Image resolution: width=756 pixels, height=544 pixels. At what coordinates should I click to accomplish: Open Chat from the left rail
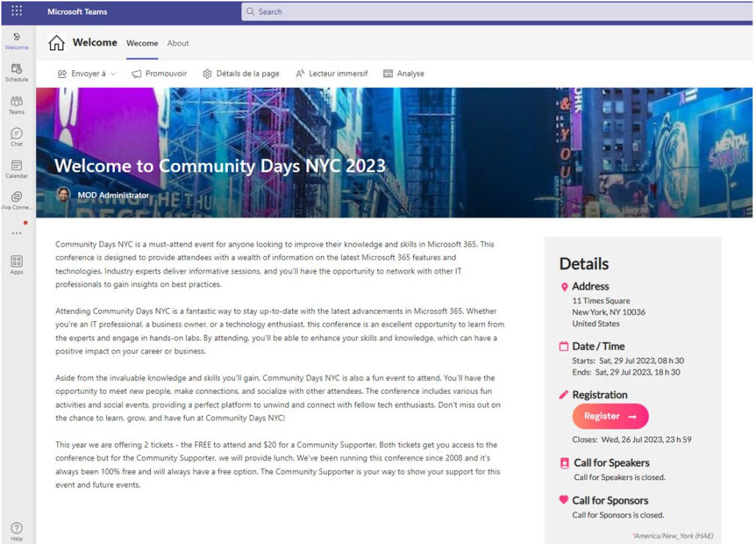(x=16, y=137)
